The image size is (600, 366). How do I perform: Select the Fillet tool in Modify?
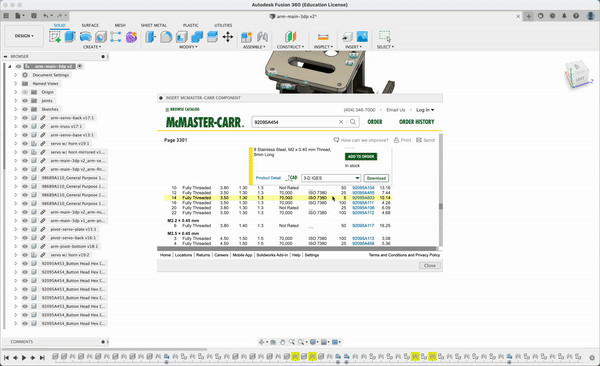pos(166,37)
